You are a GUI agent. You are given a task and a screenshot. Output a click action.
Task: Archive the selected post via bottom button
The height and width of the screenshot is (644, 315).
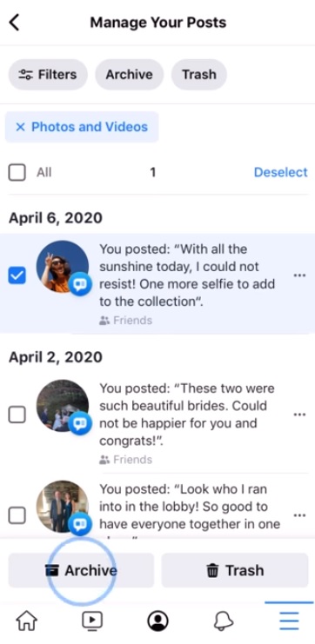[x=81, y=570]
